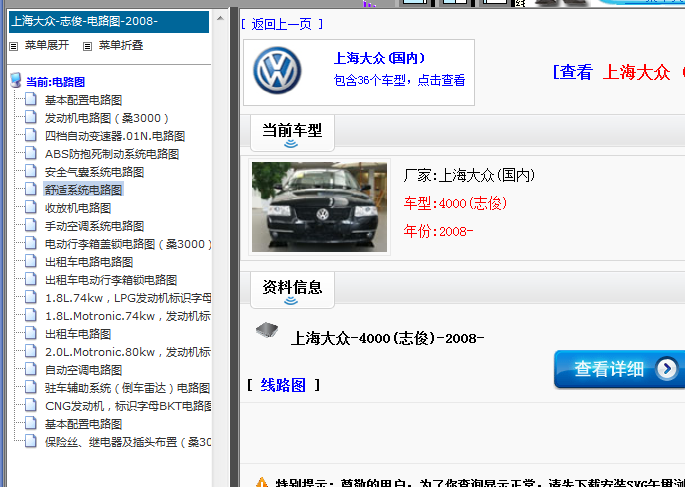The image size is (685, 487).
Task: Open 安全气囊系统电路图 item
Action: tap(94, 172)
